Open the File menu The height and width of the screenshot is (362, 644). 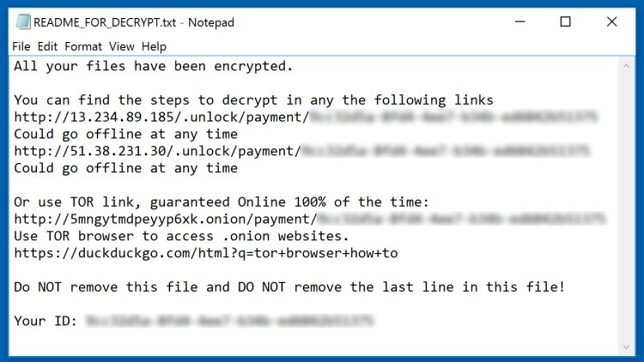click(21, 46)
